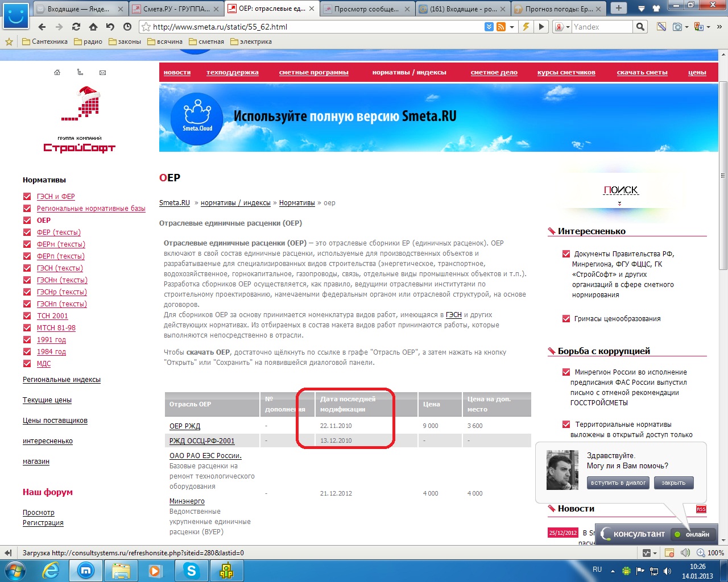Click the site home icon above logo
Screen dimensions: 728x582
(x=57, y=72)
